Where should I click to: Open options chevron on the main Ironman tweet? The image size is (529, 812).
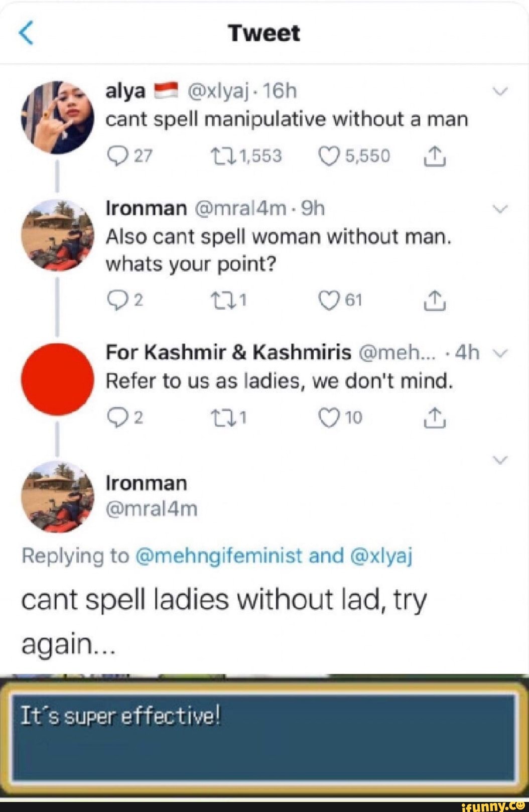(500, 460)
